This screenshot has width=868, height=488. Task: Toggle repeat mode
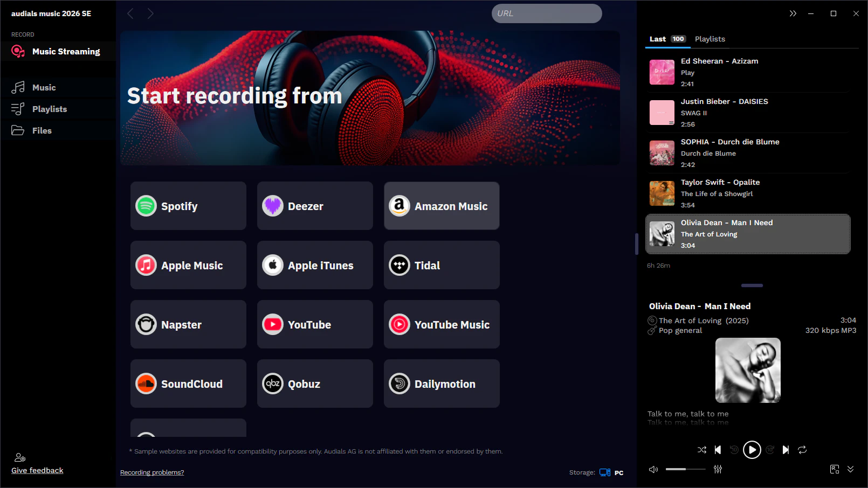tap(802, 450)
